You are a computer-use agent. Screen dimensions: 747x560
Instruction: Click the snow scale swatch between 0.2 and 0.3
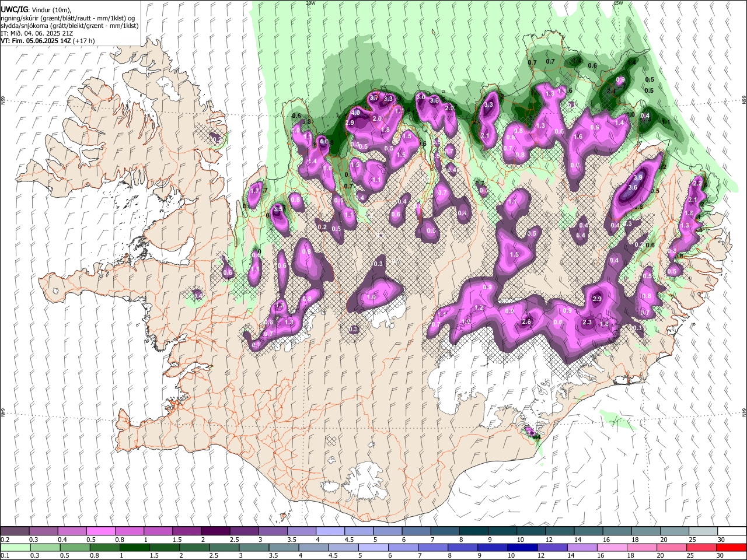pos(15,531)
